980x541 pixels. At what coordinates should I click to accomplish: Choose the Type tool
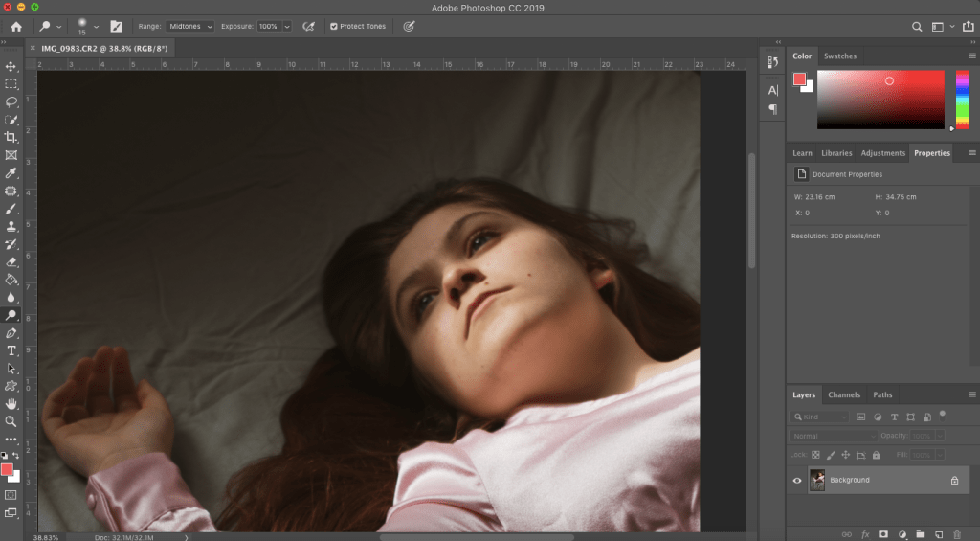[x=11, y=350]
